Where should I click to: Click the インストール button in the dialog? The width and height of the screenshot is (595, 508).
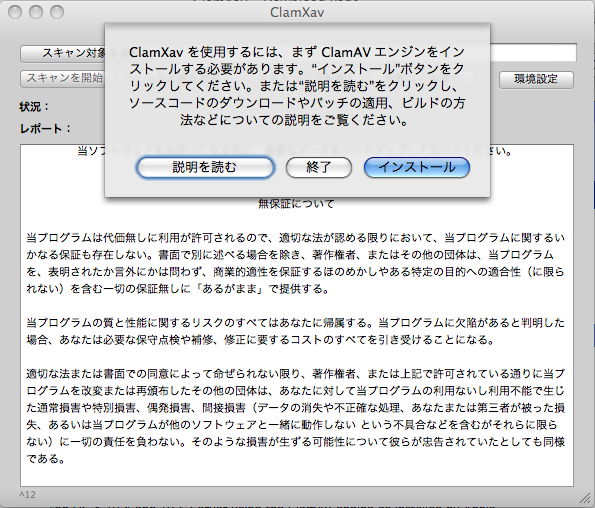[417, 167]
